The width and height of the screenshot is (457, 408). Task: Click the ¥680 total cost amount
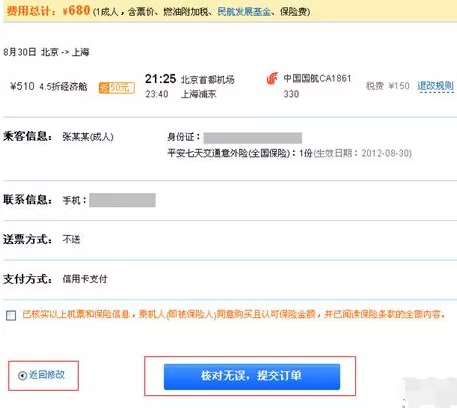76,10
